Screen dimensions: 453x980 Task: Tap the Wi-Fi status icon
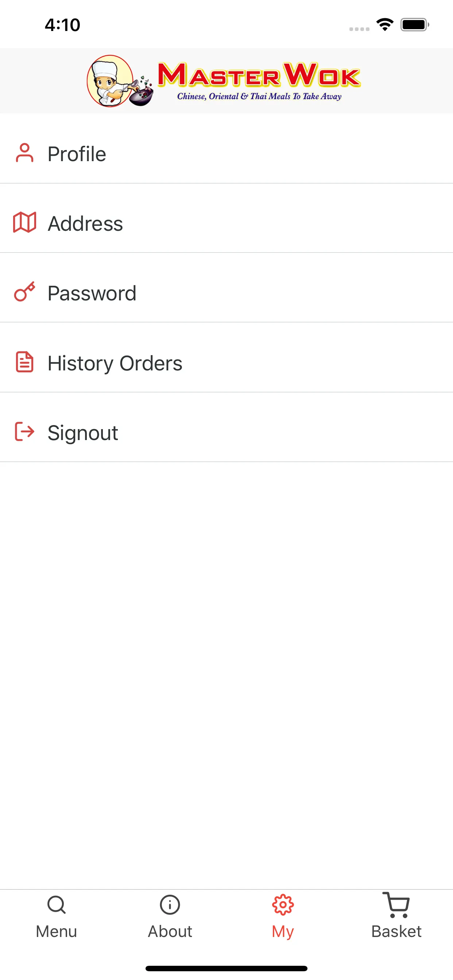click(385, 25)
